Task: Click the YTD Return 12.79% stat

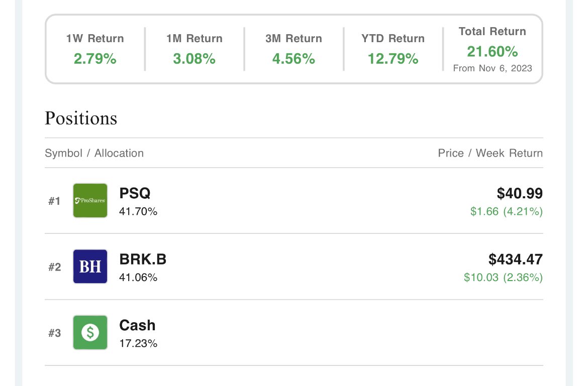Action: (393, 59)
